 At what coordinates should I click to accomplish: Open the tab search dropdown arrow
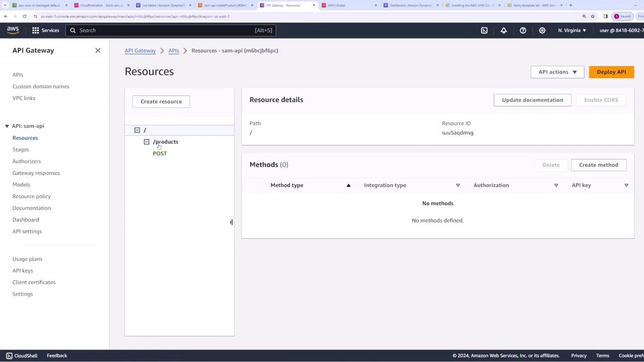(x=6, y=5)
